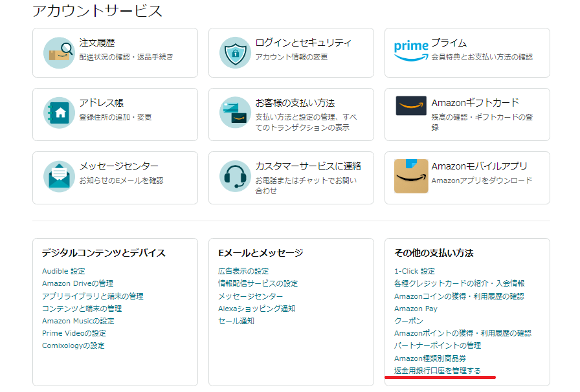Image resolution: width=580 pixels, height=392 pixels.
Task: Open アドレス帳 card title
Action: click(102, 103)
